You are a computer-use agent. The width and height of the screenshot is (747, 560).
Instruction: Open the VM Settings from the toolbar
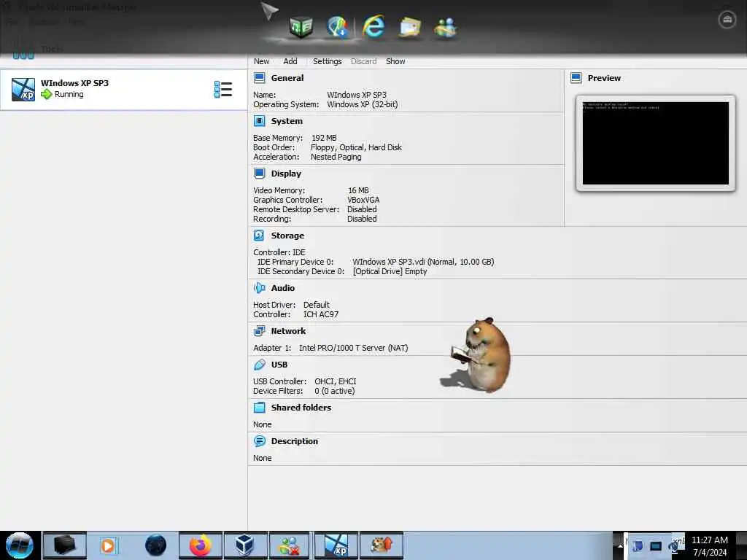click(x=328, y=61)
